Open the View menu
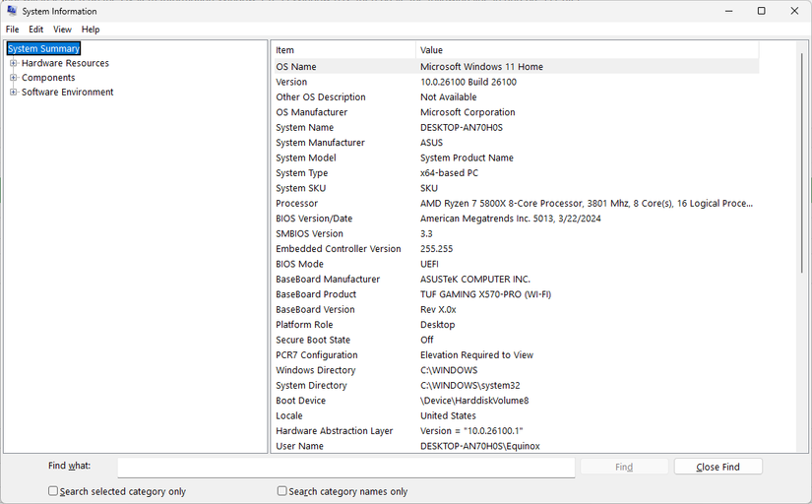Image resolution: width=812 pixels, height=504 pixels. click(x=62, y=30)
